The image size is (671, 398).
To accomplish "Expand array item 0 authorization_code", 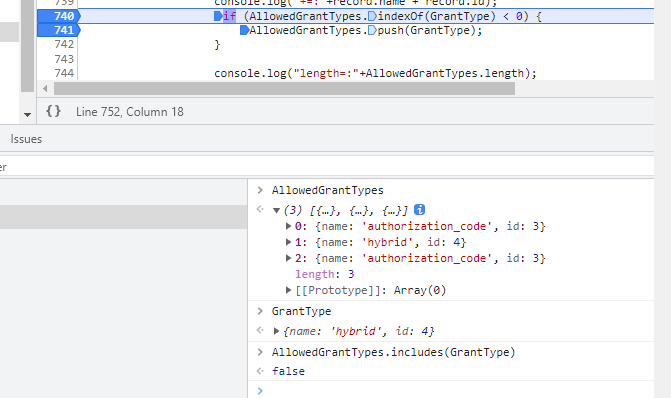I will click(x=288, y=226).
